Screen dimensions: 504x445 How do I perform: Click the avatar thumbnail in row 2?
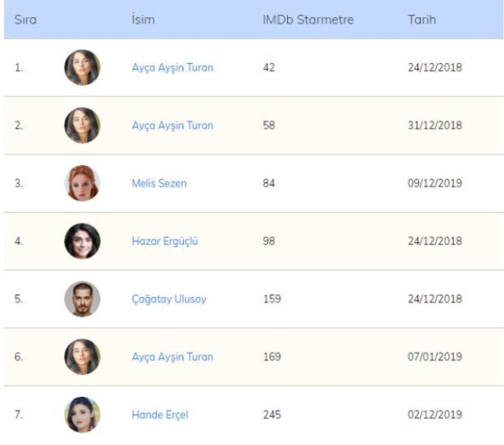click(82, 125)
